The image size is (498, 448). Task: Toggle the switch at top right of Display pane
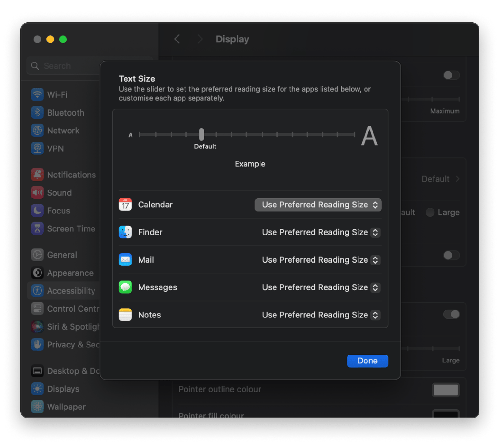coord(451,75)
